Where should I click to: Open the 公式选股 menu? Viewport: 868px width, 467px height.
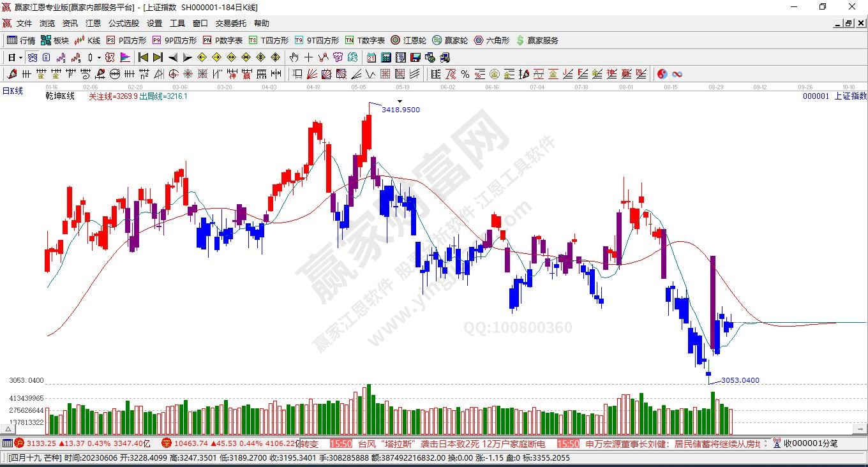[123, 23]
